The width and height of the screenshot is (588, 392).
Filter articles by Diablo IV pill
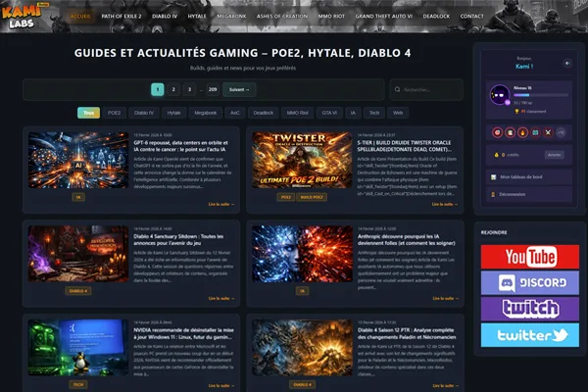pos(144,113)
